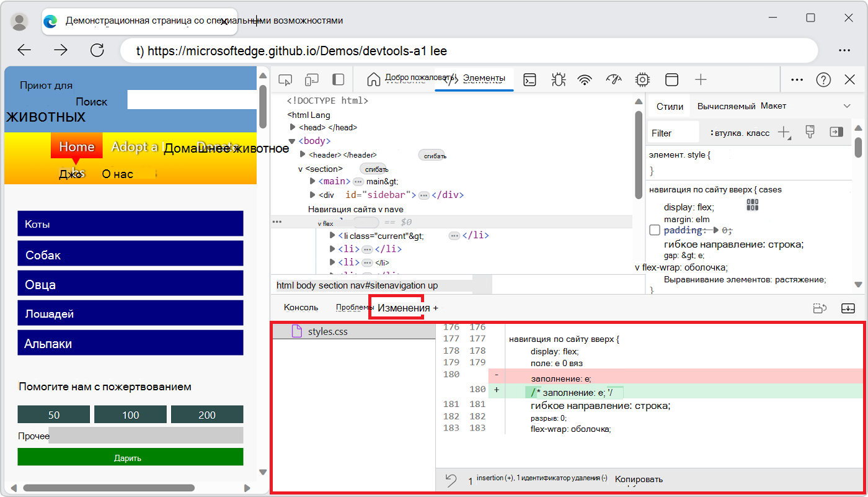
Task: Expand the header element node
Action: coord(303,154)
